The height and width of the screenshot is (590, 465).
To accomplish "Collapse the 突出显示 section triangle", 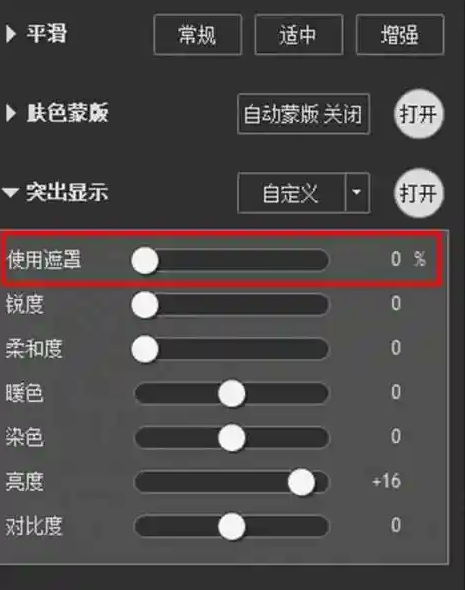I will click(10, 193).
